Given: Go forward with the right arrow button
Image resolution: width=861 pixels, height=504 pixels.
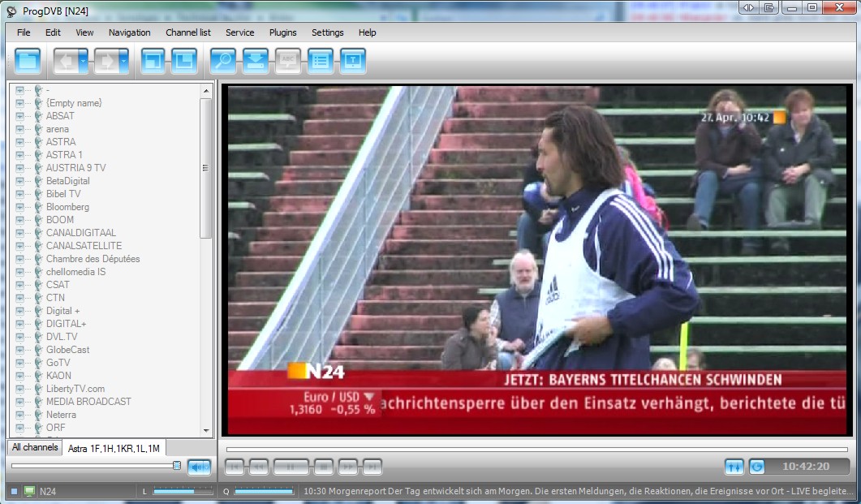Looking at the screenshot, I should (106, 60).
